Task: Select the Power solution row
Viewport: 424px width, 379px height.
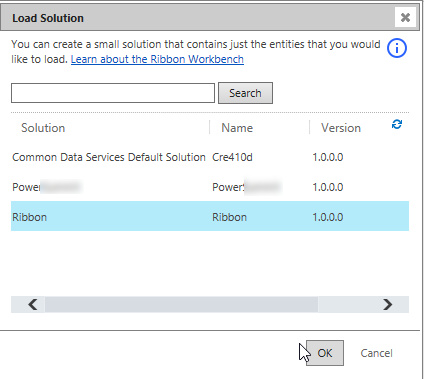Action: (x=210, y=187)
